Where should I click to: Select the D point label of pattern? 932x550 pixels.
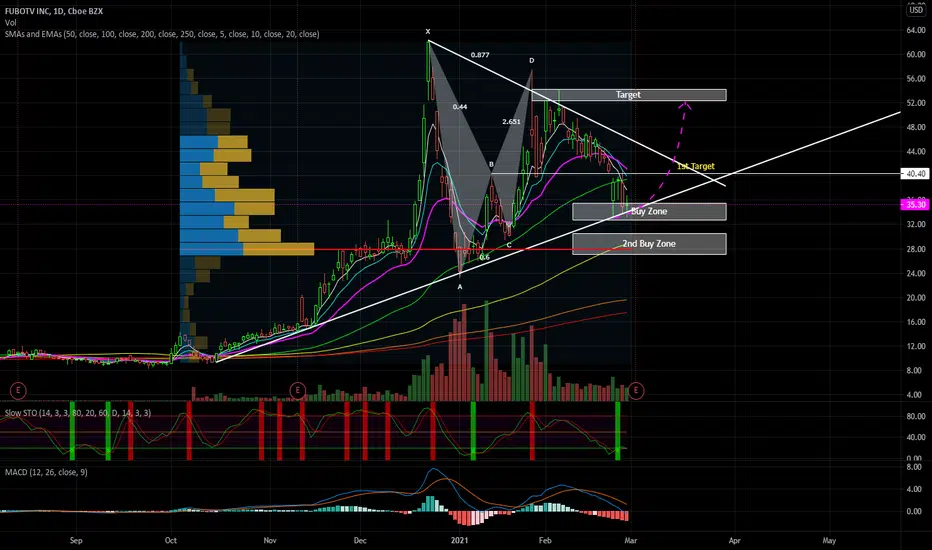(x=532, y=61)
